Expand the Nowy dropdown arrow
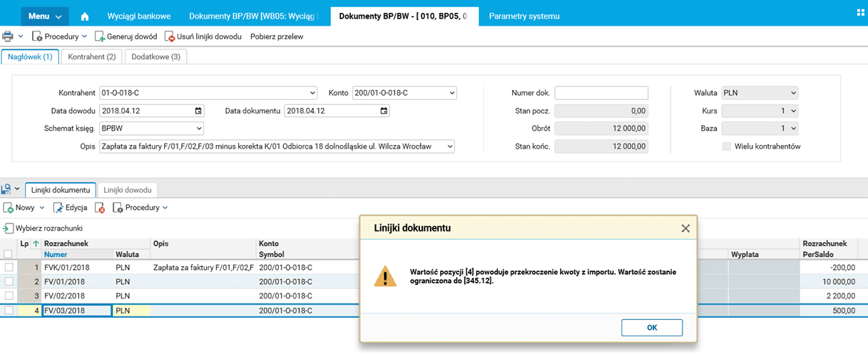Viewport: 868px width, 357px height. (x=41, y=208)
